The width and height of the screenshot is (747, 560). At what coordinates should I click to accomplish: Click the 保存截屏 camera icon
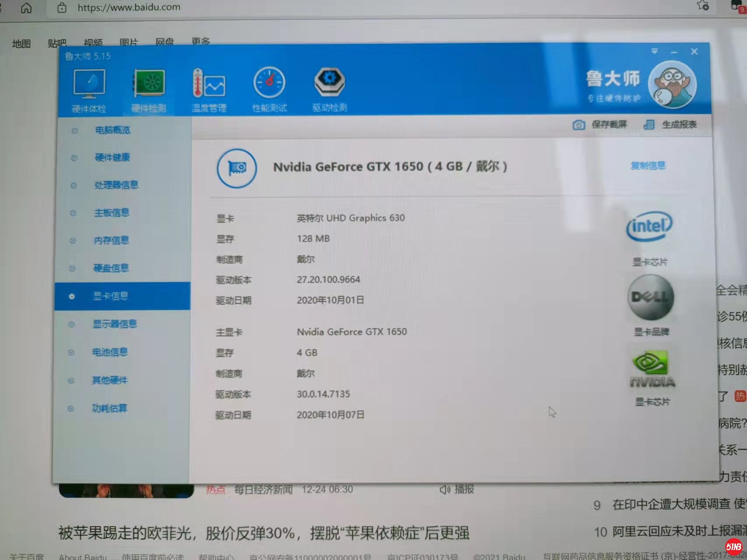(578, 125)
